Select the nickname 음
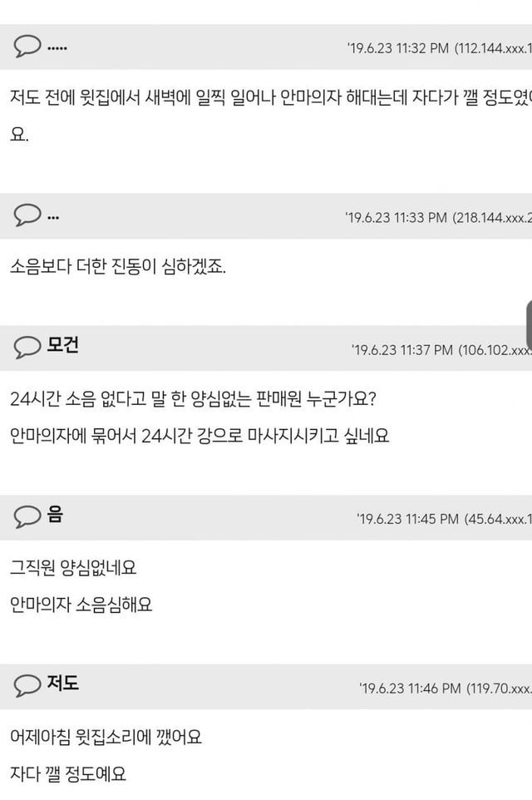Viewport: 532px width, 800px height. click(x=55, y=514)
